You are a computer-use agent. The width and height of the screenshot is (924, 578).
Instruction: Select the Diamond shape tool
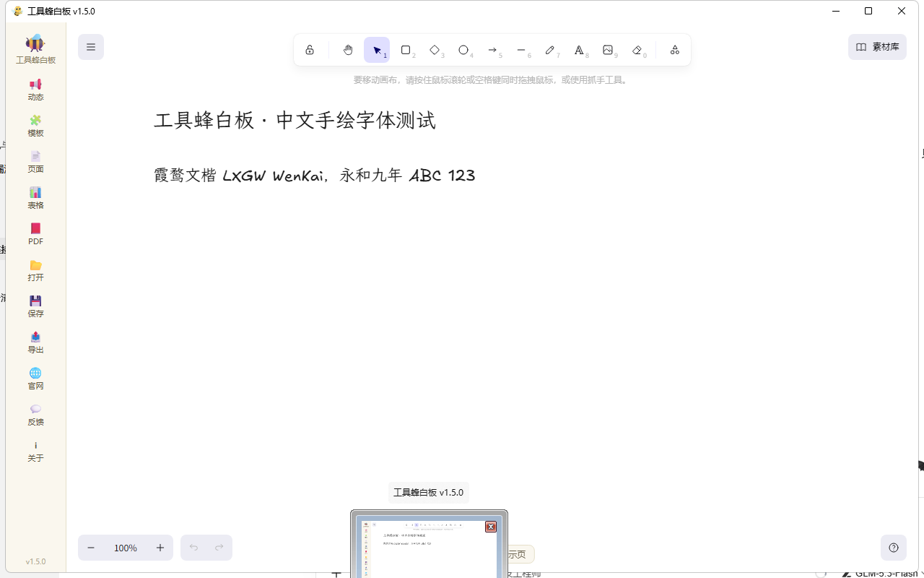[435, 50]
